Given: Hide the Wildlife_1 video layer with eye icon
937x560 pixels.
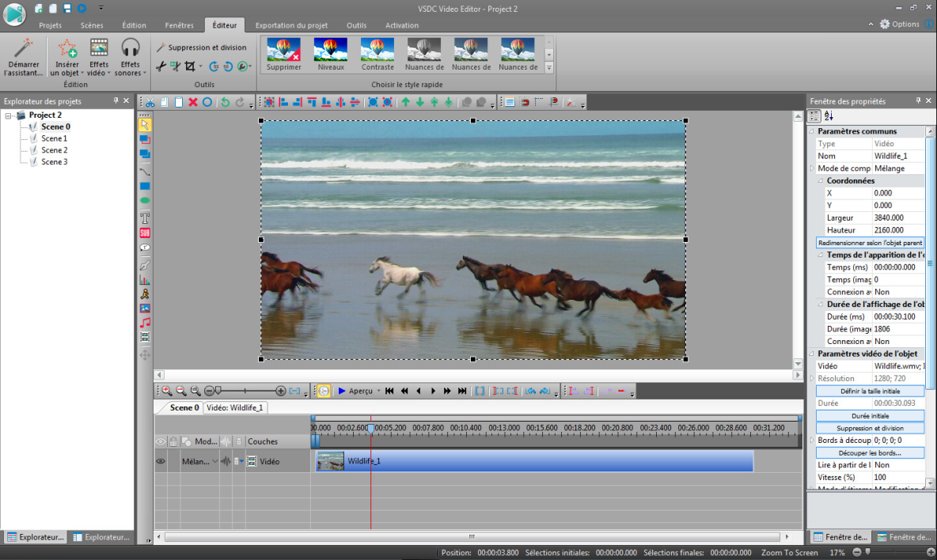Looking at the screenshot, I should 161,461.
